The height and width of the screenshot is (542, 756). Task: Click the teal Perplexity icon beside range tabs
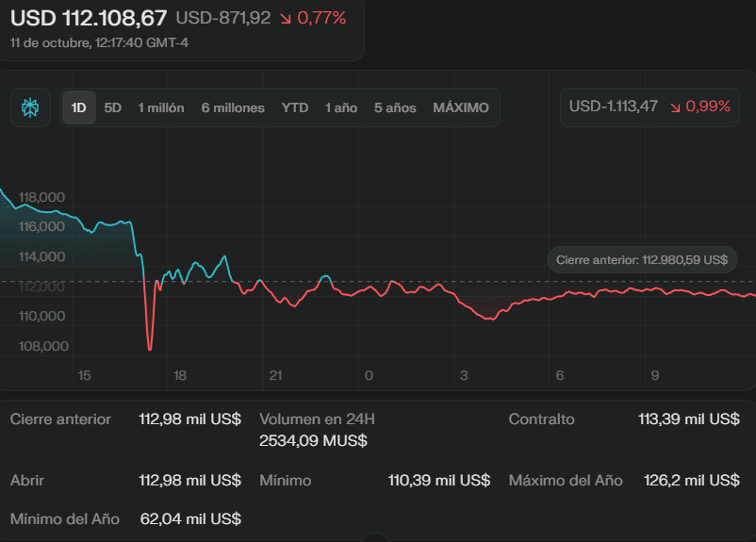click(30, 107)
